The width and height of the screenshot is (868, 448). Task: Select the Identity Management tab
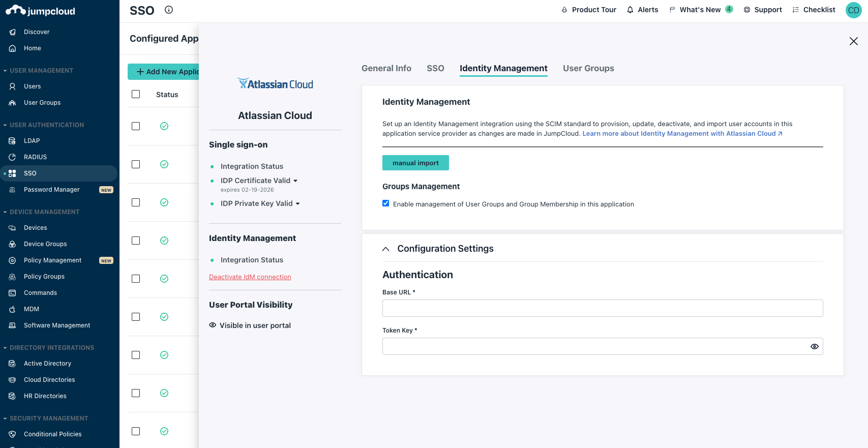point(503,68)
